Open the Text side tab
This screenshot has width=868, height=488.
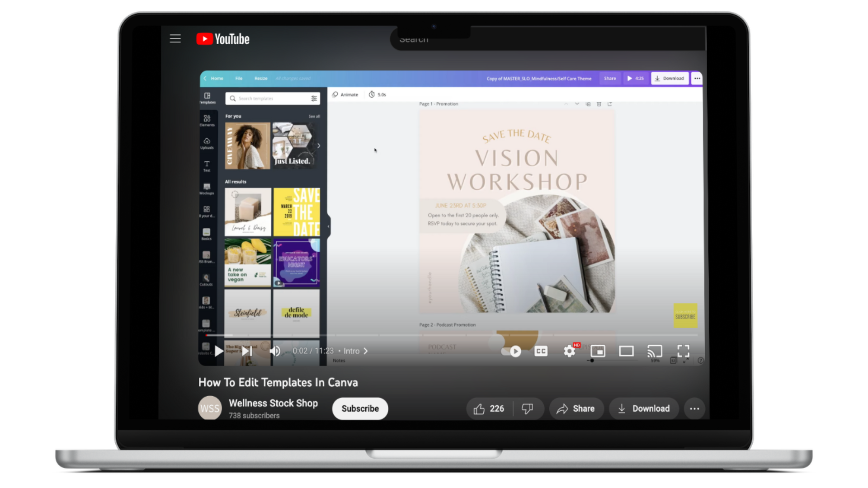207,166
